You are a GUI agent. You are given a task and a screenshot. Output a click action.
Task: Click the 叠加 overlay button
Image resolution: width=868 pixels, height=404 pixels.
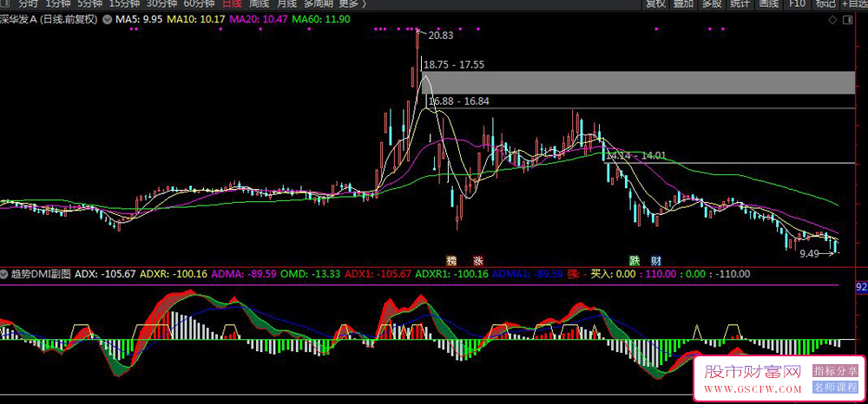pos(684,3)
